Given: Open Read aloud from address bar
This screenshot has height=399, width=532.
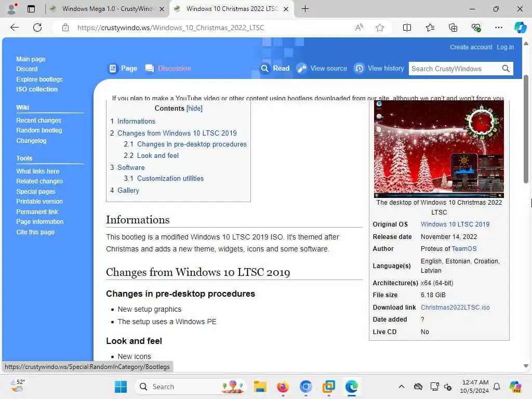Looking at the screenshot, I should click(x=359, y=28).
